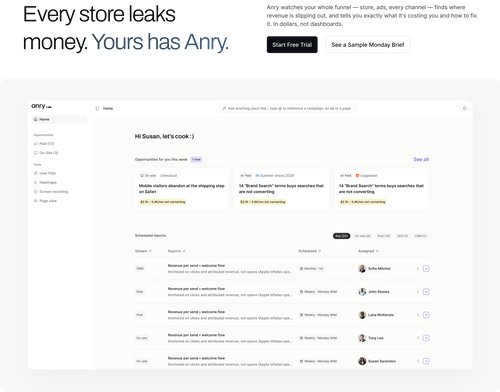The height and width of the screenshot is (392, 500).
Task: Toggle sidebar panel icon beside Home breadcrumb
Action: pyautogui.click(x=97, y=108)
